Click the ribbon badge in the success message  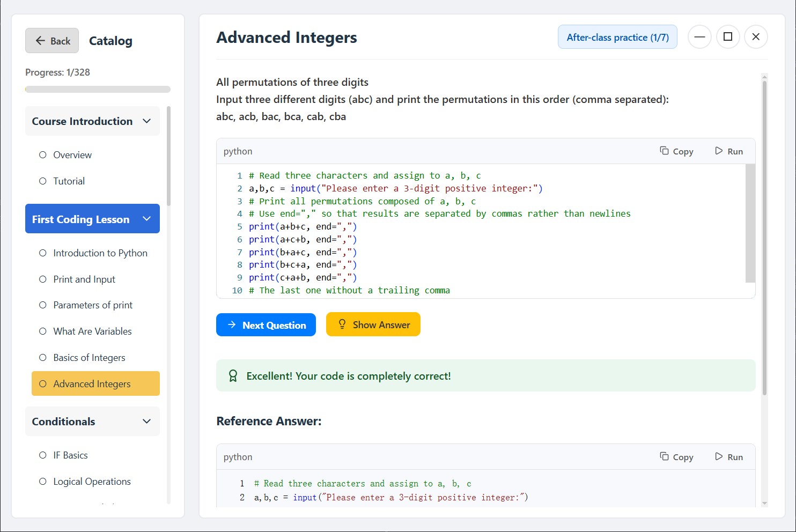(x=232, y=376)
